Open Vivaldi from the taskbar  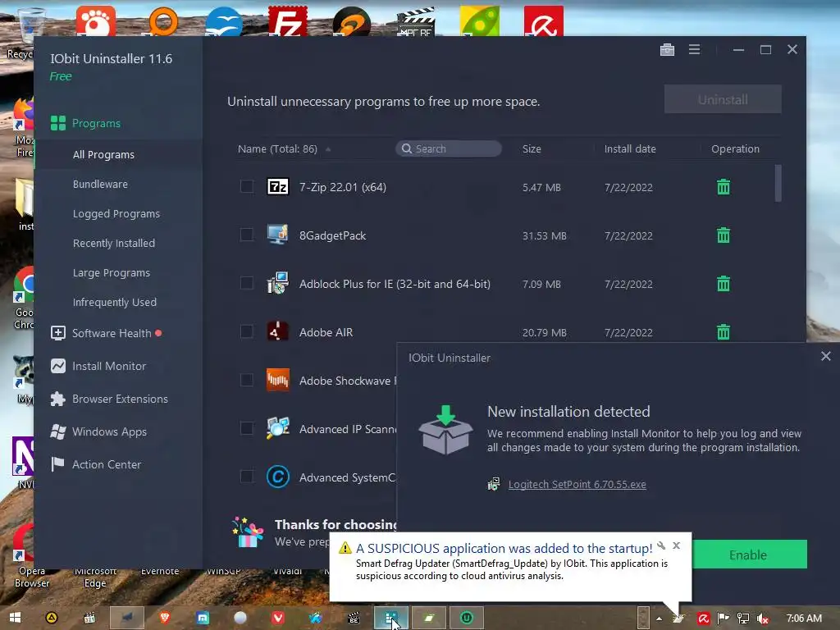click(277, 618)
